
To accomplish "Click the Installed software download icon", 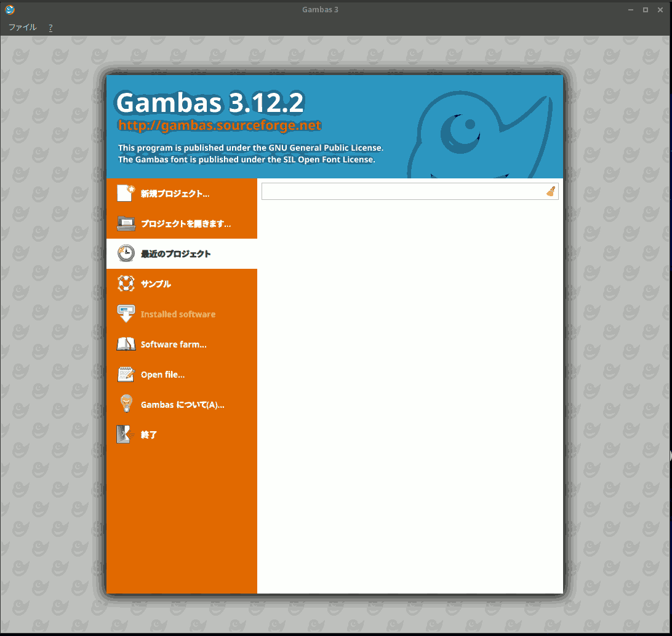I will tap(126, 314).
